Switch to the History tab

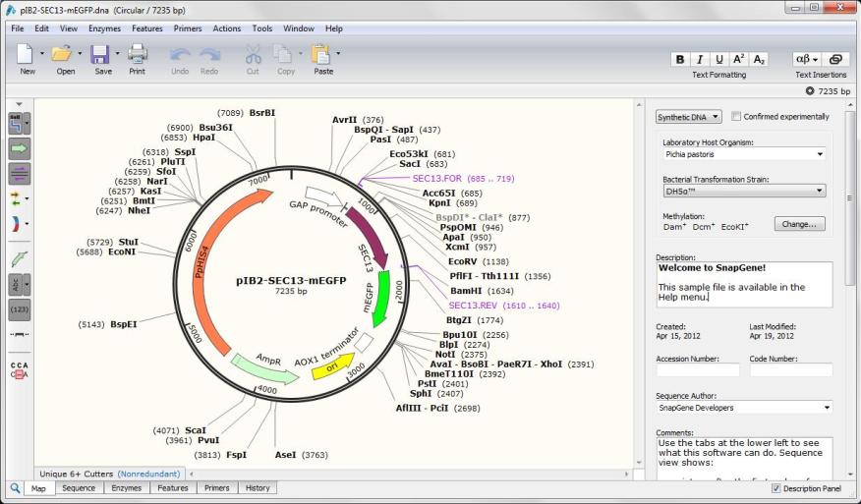tap(258, 488)
